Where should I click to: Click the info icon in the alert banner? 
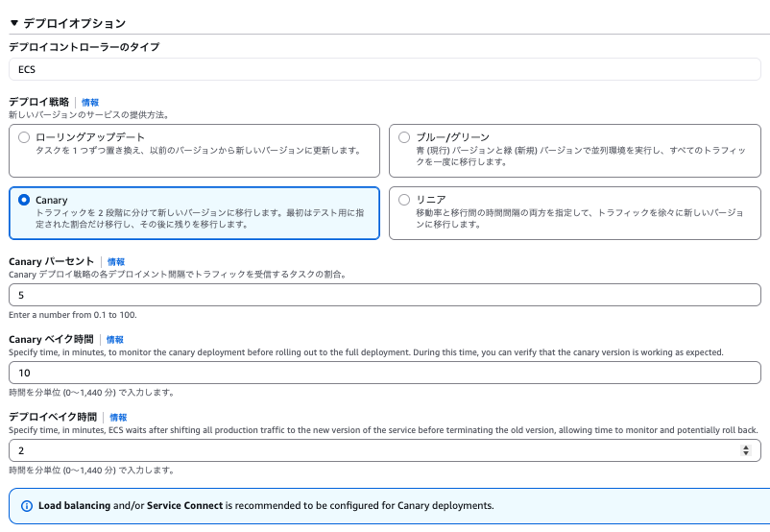point(26,505)
